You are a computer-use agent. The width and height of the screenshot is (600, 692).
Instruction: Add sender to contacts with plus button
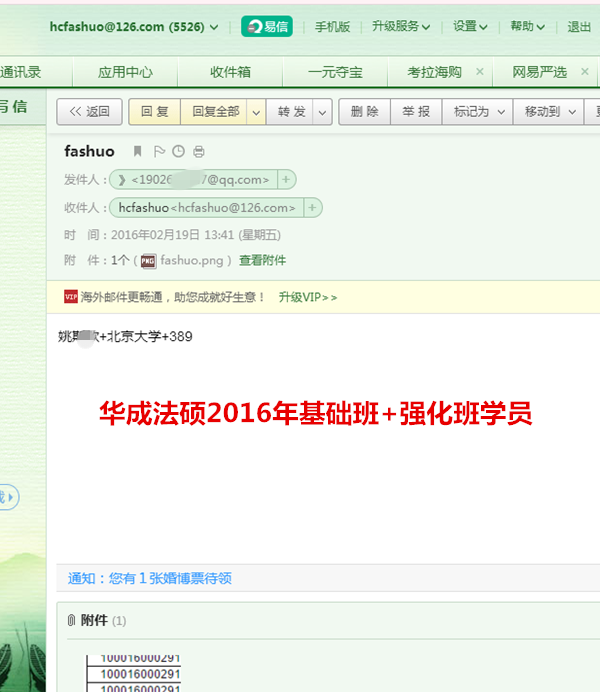(286, 180)
